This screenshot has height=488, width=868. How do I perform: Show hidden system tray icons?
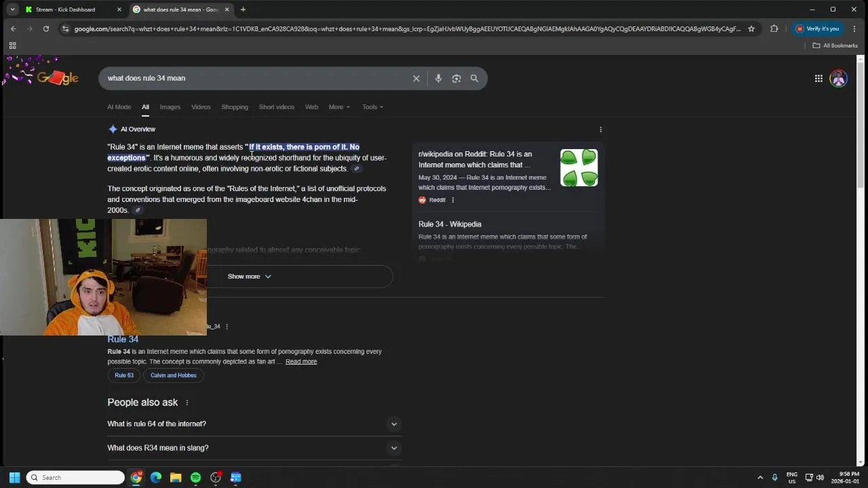[760, 477]
